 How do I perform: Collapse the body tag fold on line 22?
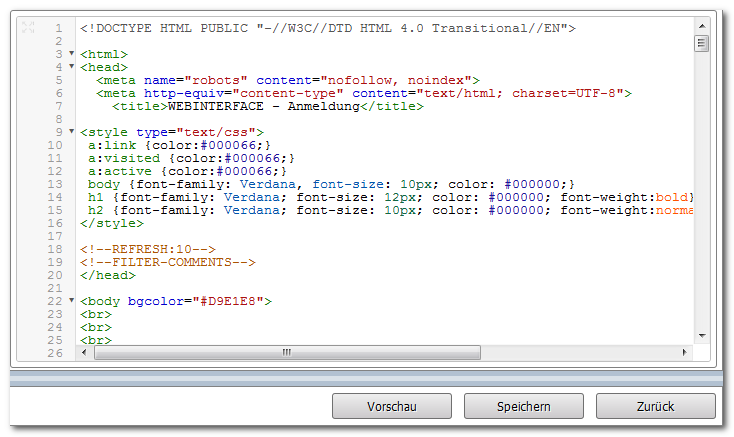point(72,300)
